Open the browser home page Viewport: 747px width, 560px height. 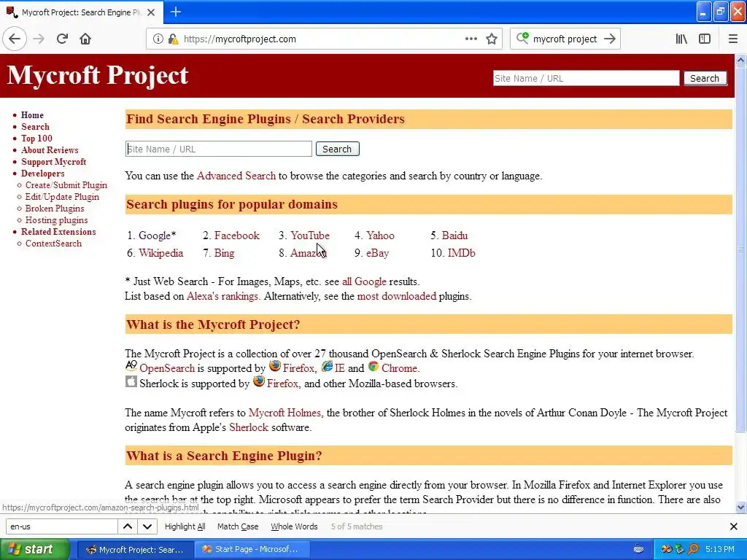85,39
